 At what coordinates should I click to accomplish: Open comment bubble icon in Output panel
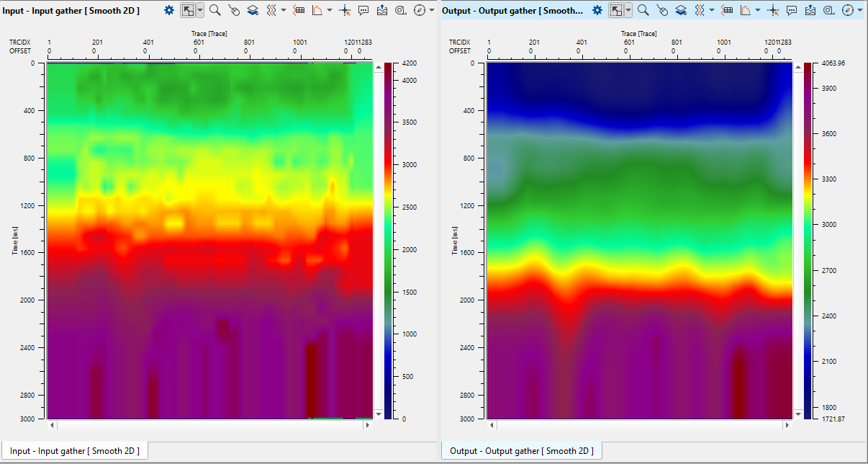(792, 10)
